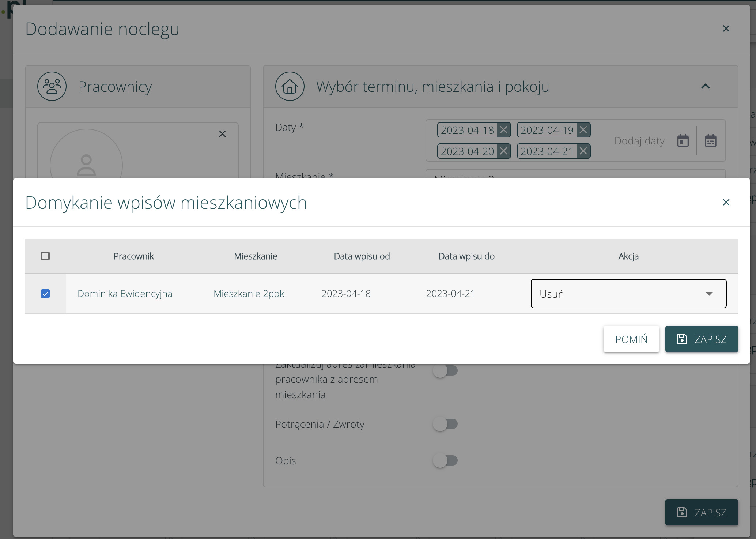Open the Akcja dropdown showing Usuń
Image resolution: width=756 pixels, height=539 pixels.
point(628,294)
